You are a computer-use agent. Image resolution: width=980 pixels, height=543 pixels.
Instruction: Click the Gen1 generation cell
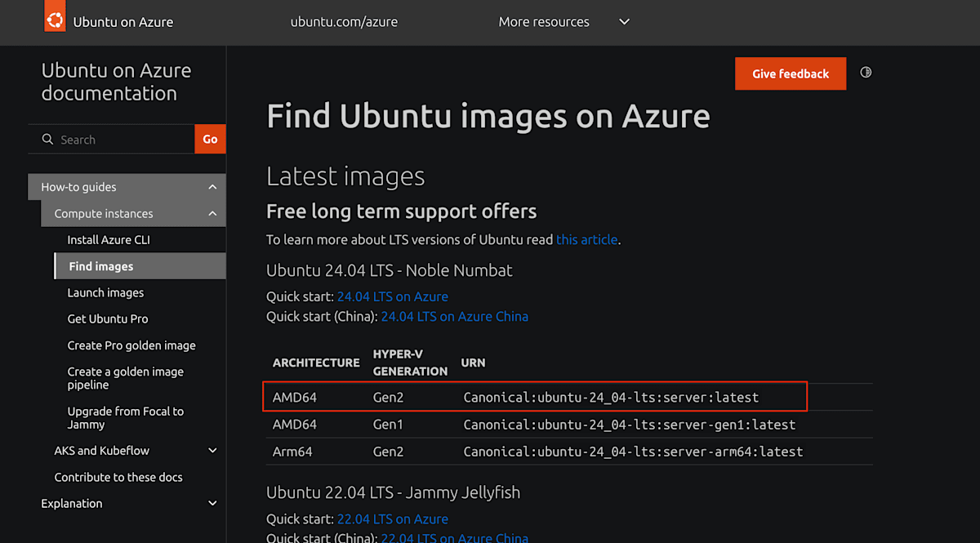(388, 425)
